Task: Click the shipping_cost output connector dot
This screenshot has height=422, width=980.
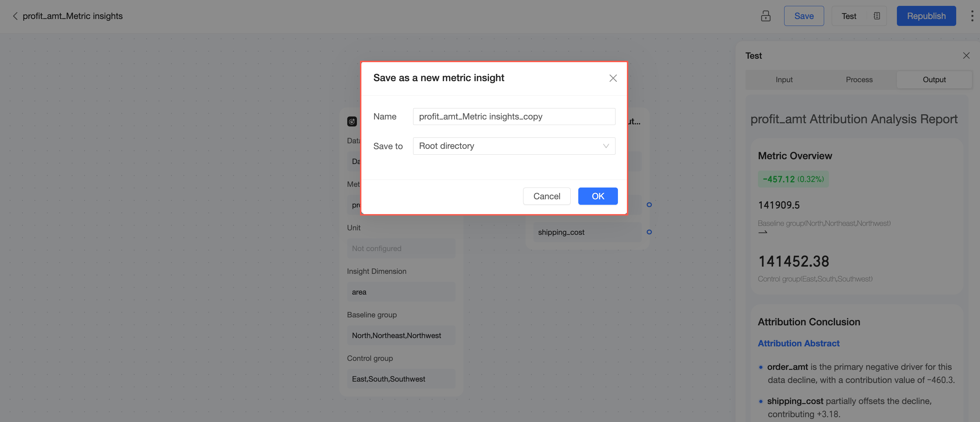Action: tap(649, 232)
